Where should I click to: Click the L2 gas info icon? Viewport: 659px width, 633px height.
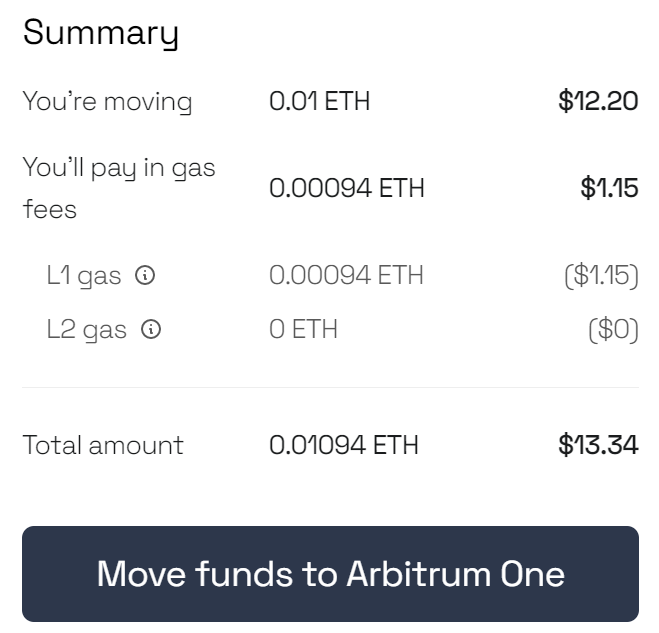[x=151, y=329]
